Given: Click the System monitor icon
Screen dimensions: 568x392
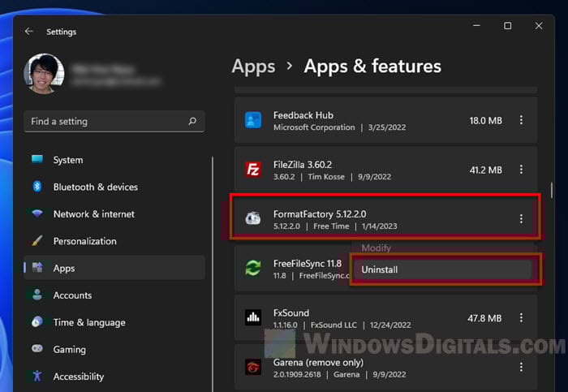Looking at the screenshot, I should (37, 159).
